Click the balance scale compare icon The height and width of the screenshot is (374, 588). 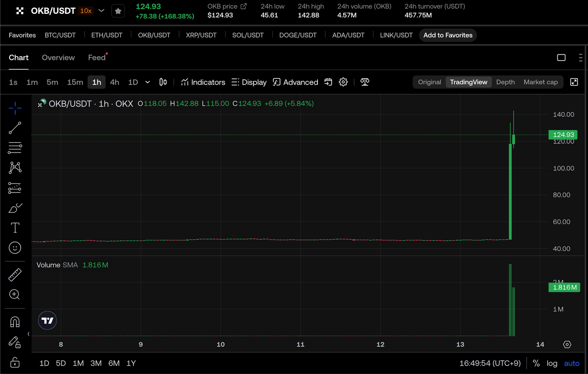365,82
